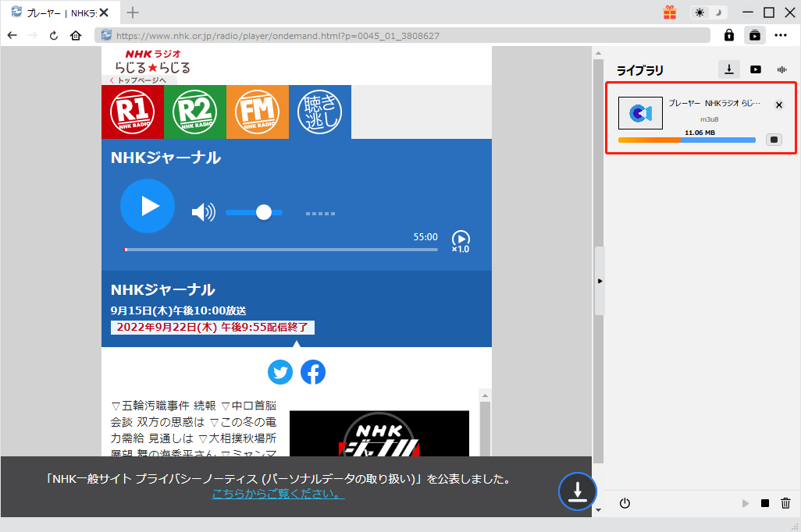Viewport: 801px width, 532px height.
Task: Toggle the library panel icon
Action: [754, 35]
